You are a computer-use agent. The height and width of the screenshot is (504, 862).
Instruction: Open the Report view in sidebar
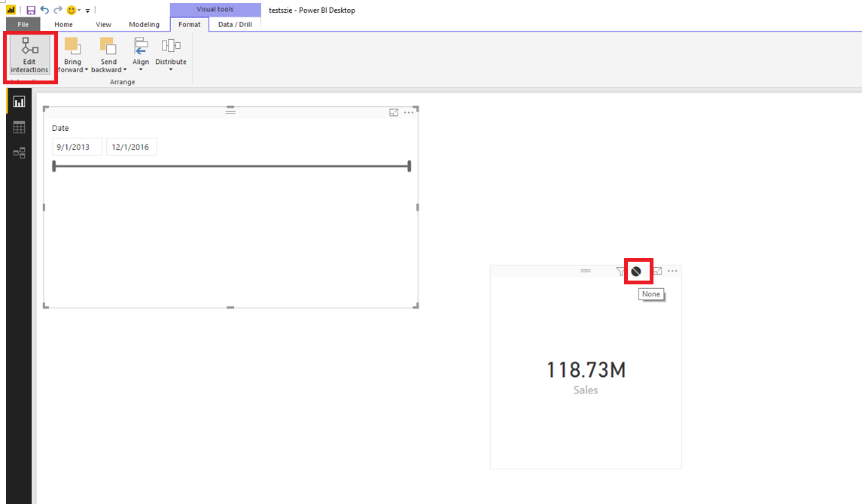coord(20,102)
